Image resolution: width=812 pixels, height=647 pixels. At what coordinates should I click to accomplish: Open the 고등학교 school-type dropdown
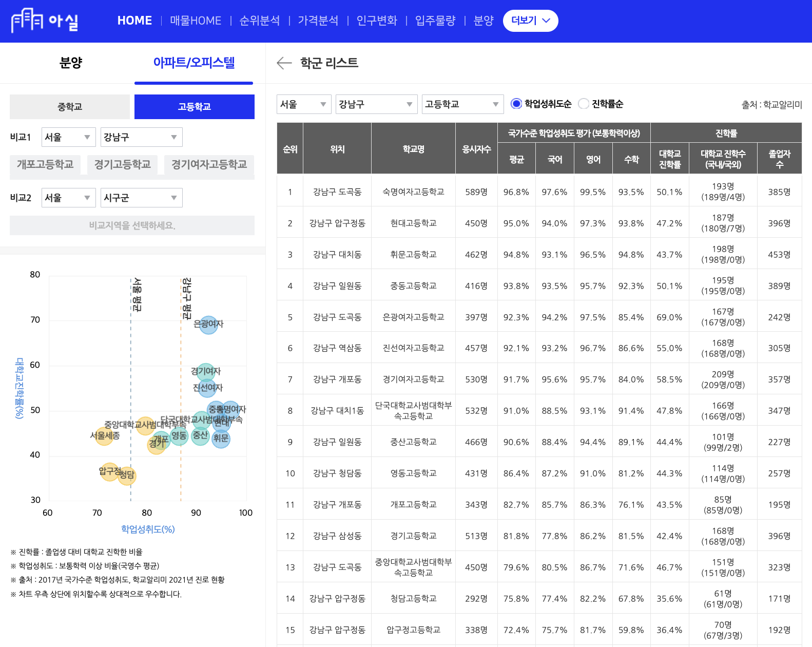pyautogui.click(x=462, y=104)
